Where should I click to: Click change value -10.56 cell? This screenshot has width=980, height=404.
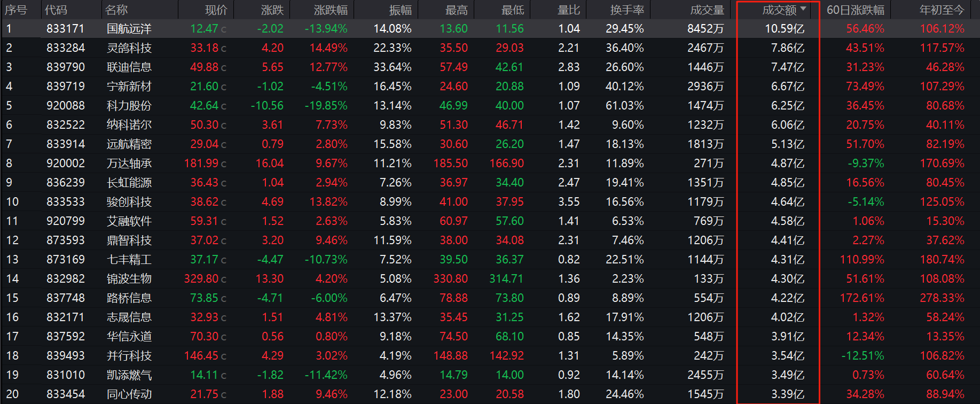click(268, 106)
